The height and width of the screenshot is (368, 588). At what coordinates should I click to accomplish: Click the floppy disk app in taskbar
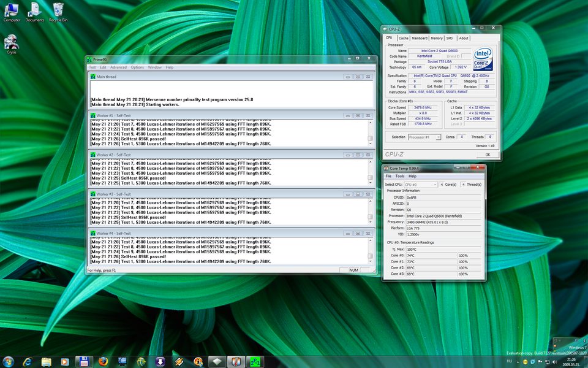[84, 362]
